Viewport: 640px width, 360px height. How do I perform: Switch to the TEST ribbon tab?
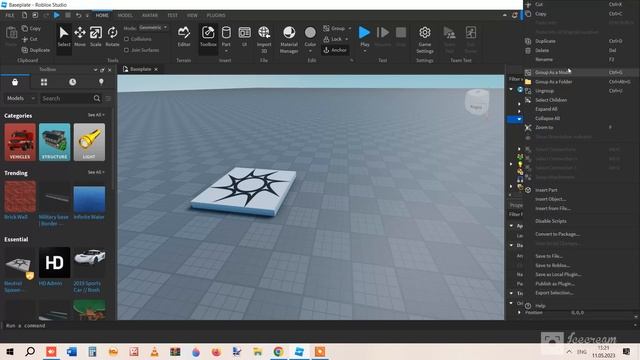172,15
